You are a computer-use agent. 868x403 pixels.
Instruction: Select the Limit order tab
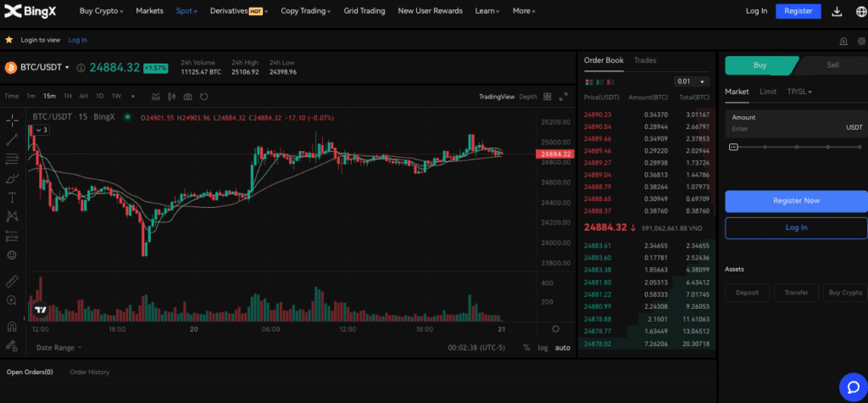tap(768, 92)
